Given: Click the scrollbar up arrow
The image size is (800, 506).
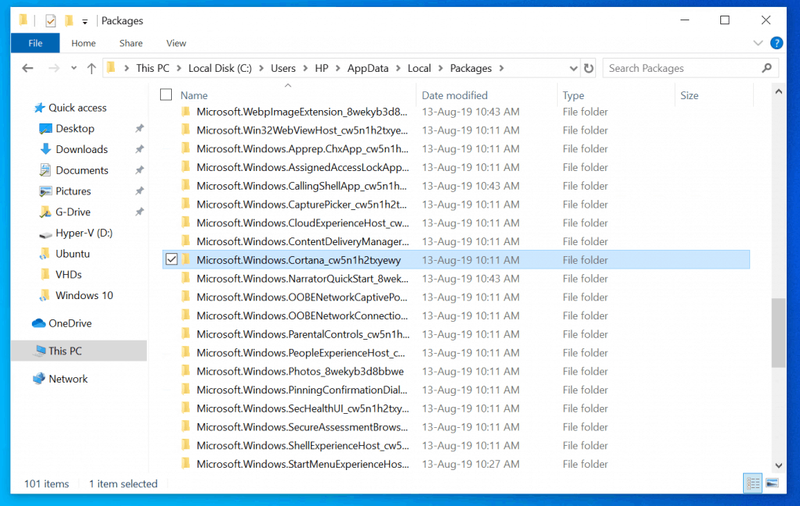Looking at the screenshot, I should coord(779,92).
